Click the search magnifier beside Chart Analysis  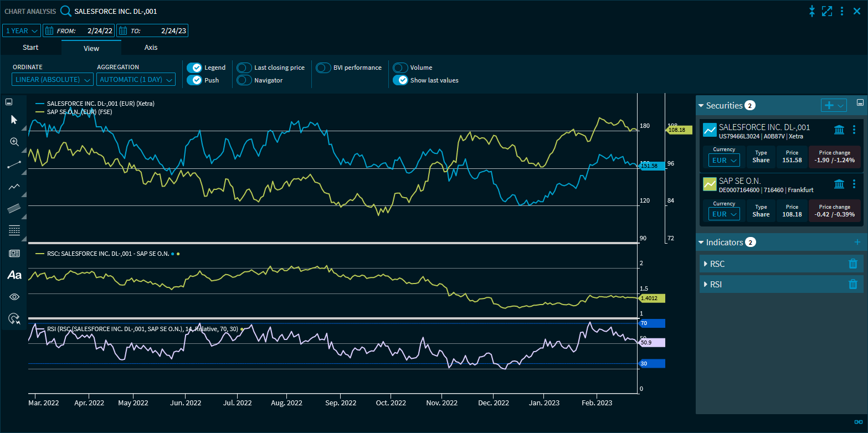click(x=66, y=11)
